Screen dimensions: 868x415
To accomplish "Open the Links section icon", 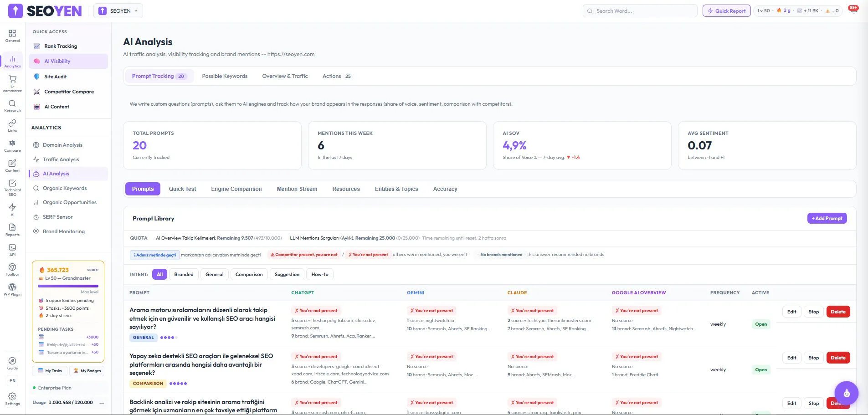I will point(12,126).
